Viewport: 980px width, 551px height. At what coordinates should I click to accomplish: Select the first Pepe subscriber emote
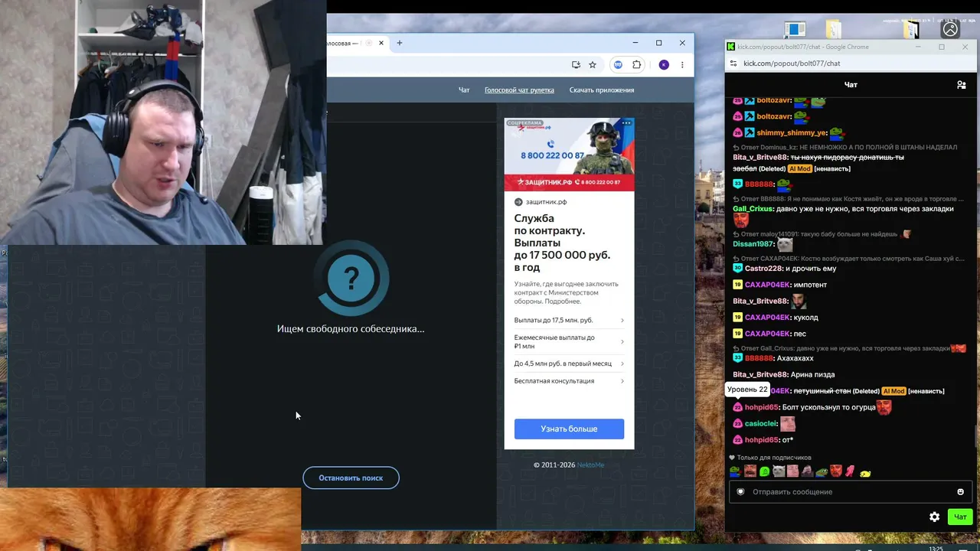click(x=735, y=471)
